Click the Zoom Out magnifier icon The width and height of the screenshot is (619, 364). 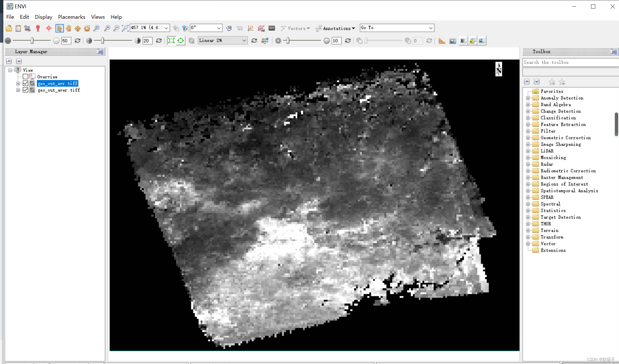click(x=116, y=28)
